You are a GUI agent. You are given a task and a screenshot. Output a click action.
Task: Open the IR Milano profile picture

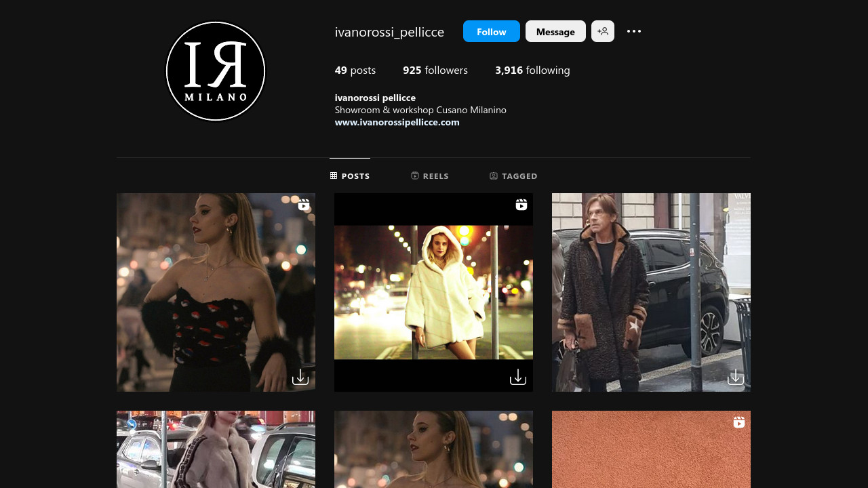(216, 71)
